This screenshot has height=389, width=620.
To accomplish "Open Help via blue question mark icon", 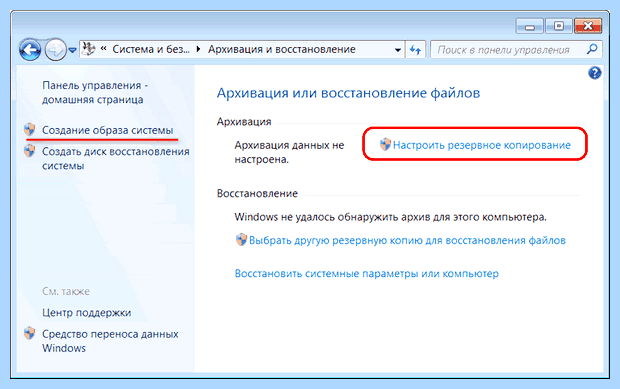I will (x=594, y=73).
